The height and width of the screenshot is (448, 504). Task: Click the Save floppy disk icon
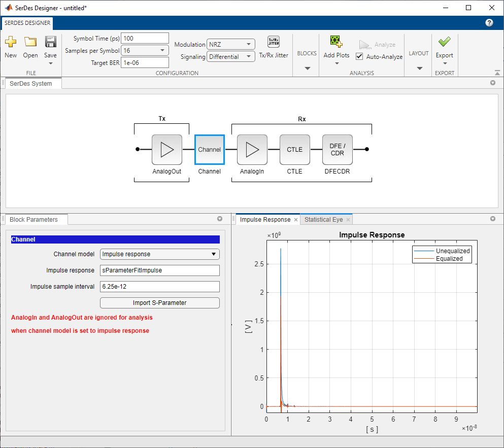tap(50, 42)
